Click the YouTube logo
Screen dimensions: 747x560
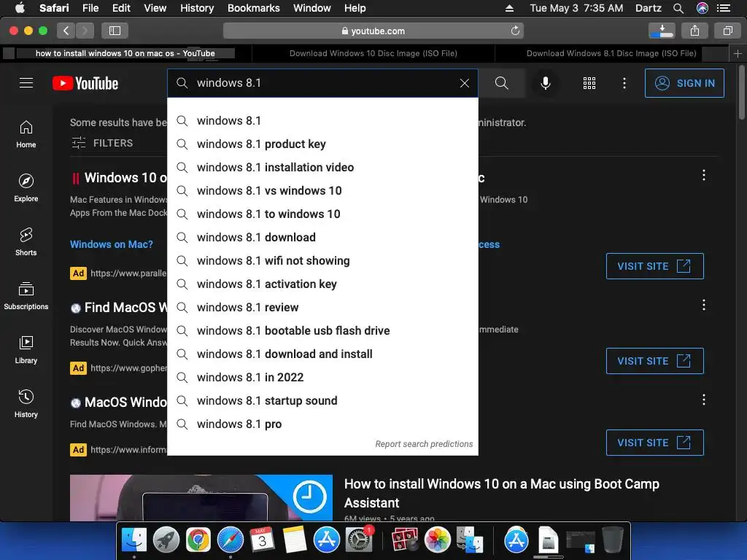[x=85, y=83]
